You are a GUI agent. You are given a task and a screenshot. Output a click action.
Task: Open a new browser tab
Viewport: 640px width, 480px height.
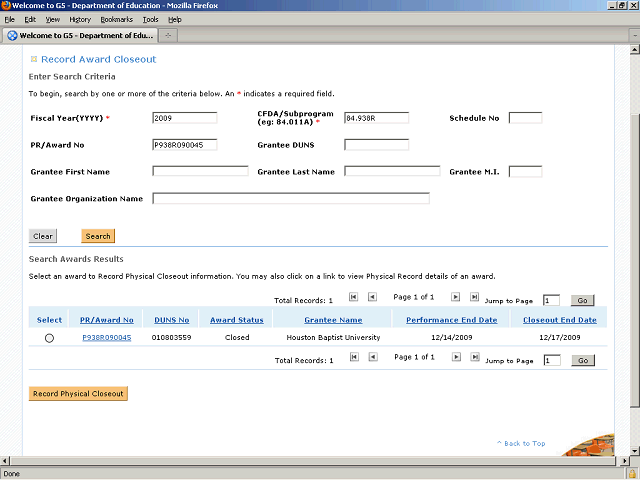click(169, 36)
